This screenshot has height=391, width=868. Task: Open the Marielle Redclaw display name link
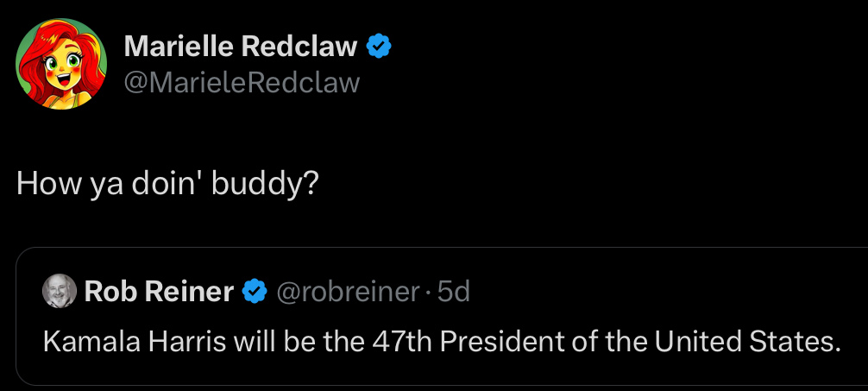[241, 47]
